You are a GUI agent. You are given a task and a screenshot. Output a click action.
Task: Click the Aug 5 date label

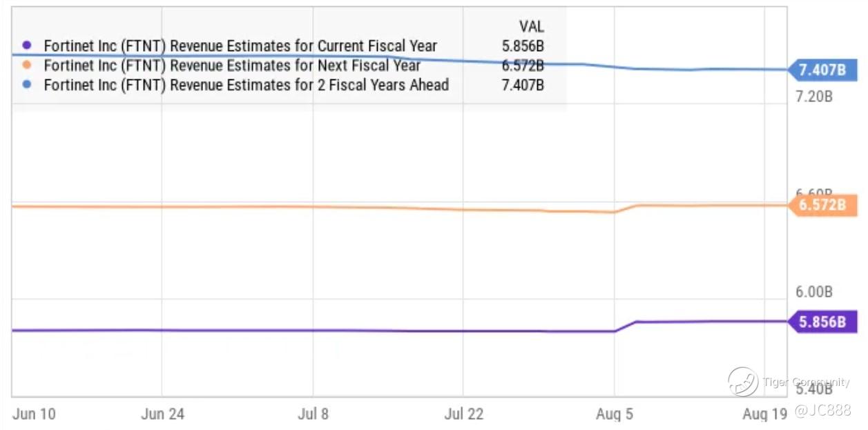point(614,414)
